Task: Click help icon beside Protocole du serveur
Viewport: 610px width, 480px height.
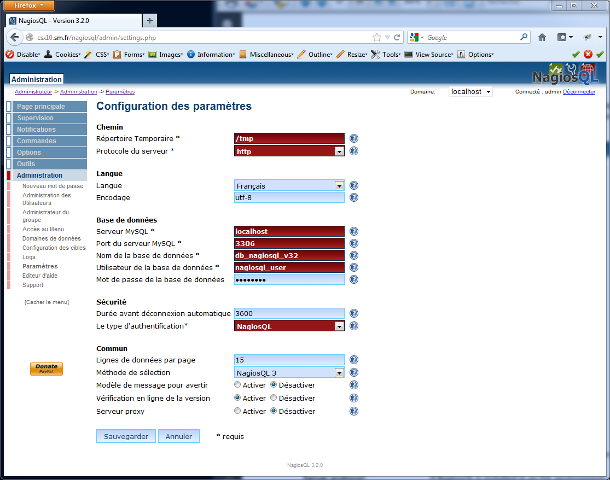Action: 354,151
